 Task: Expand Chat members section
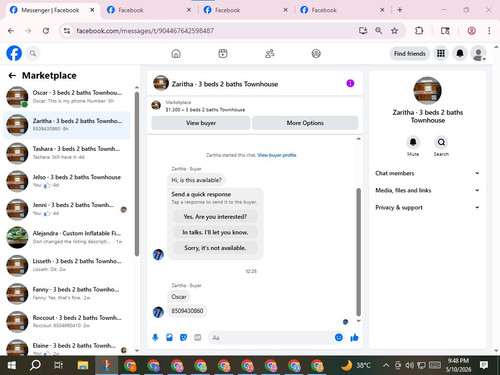(x=427, y=173)
